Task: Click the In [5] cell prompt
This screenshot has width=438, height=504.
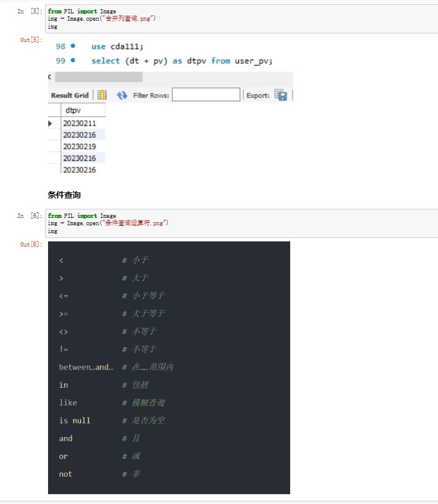Action: click(30, 11)
